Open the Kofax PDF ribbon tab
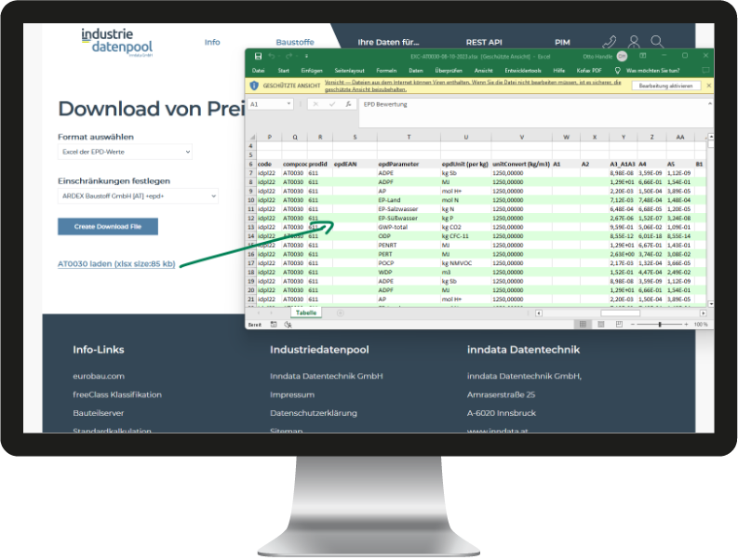This screenshot has height=560, width=738. click(x=589, y=71)
